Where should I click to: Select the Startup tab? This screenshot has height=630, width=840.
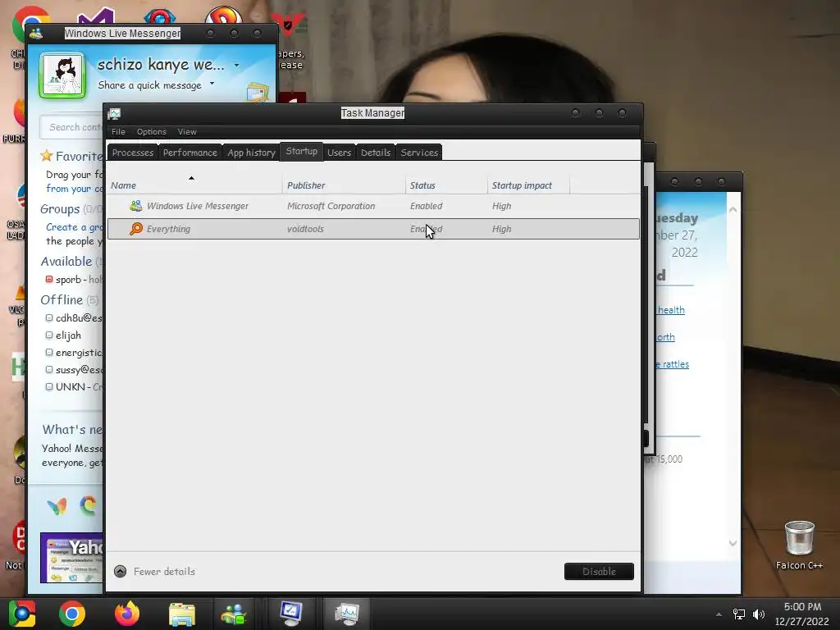[x=302, y=151]
